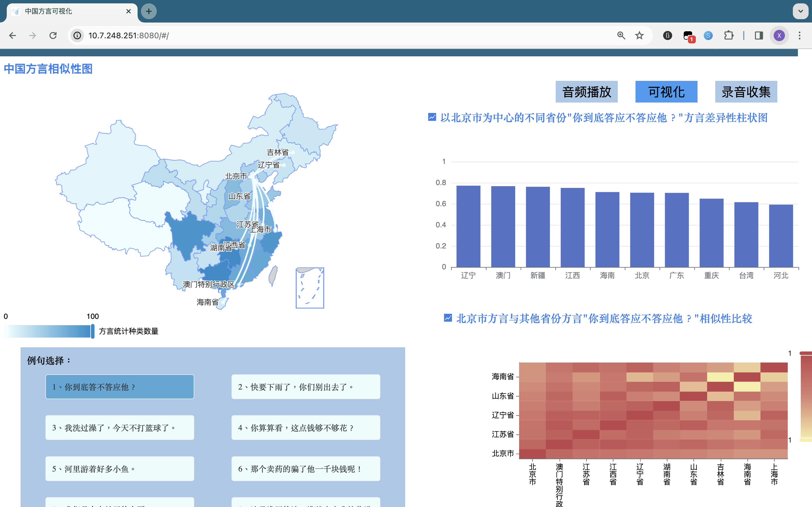Open a new browser tab

click(x=149, y=11)
